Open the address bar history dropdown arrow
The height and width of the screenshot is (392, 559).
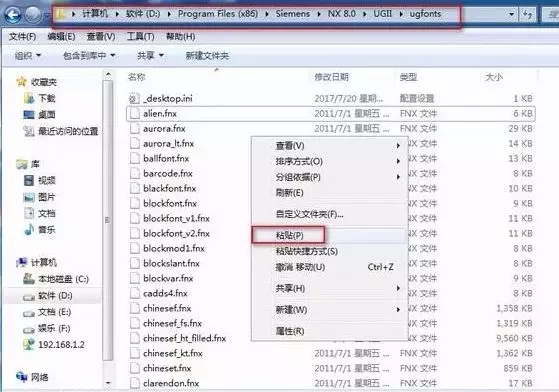point(511,14)
